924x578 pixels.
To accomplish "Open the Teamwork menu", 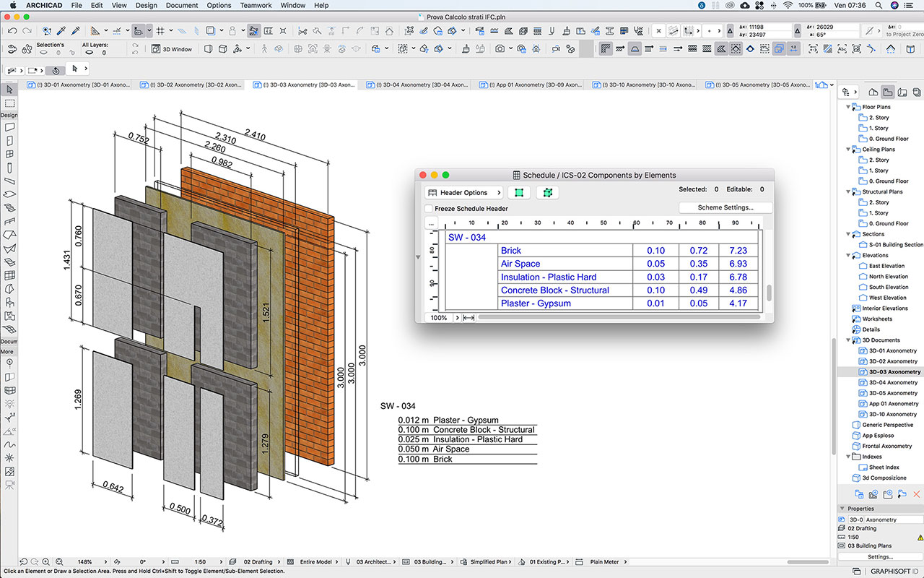I will point(256,5).
